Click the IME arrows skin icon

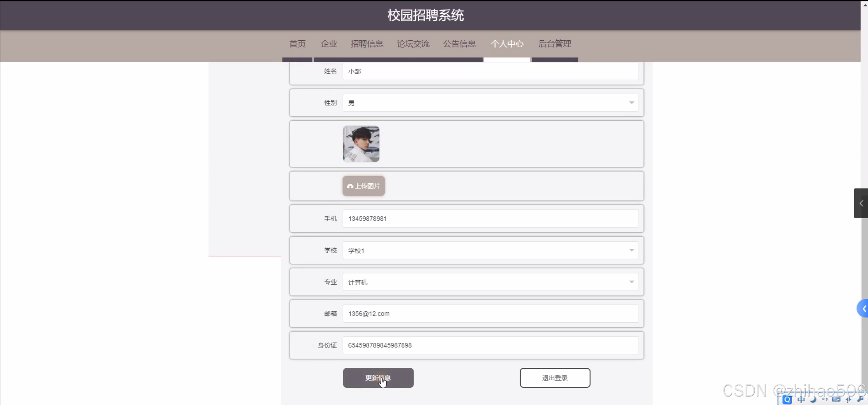tap(848, 400)
